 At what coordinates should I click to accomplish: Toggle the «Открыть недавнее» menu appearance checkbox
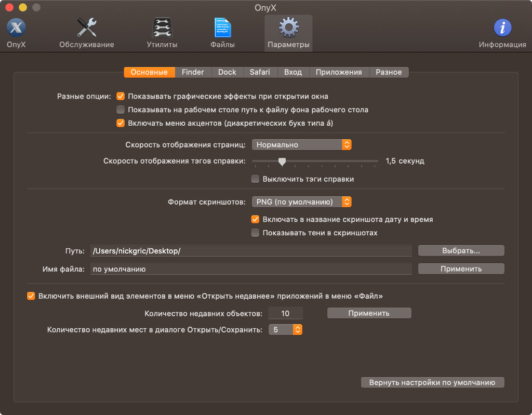pyautogui.click(x=31, y=296)
